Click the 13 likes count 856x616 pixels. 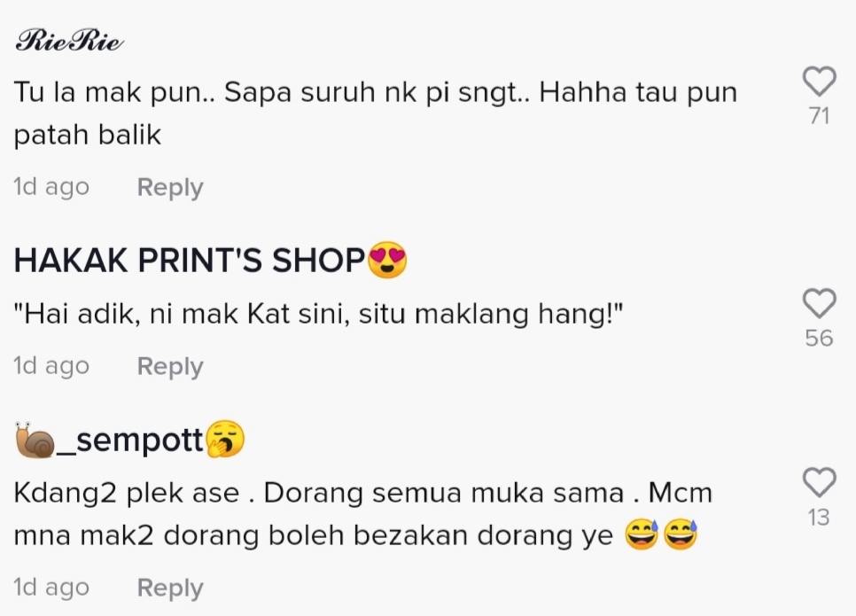(x=820, y=518)
